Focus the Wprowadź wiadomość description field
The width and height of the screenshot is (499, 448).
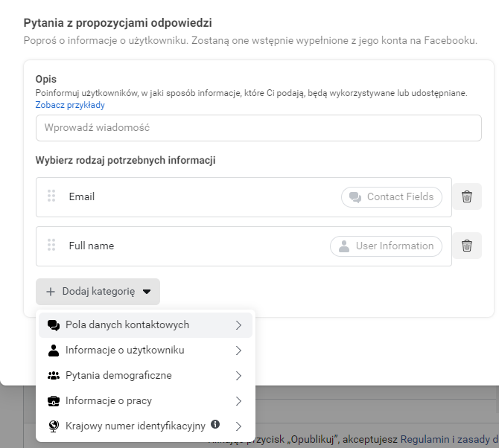pos(258,128)
